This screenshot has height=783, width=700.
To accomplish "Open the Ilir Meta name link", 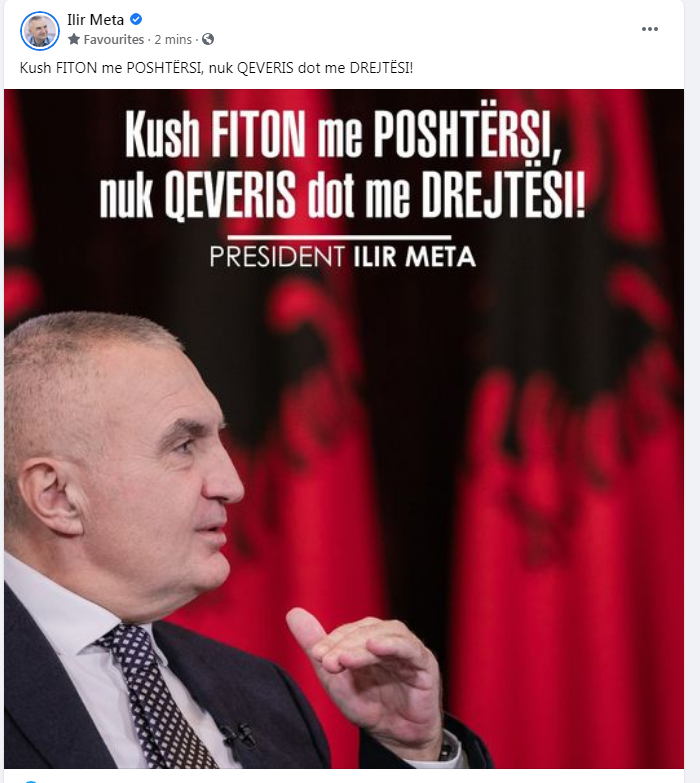I will pos(95,19).
